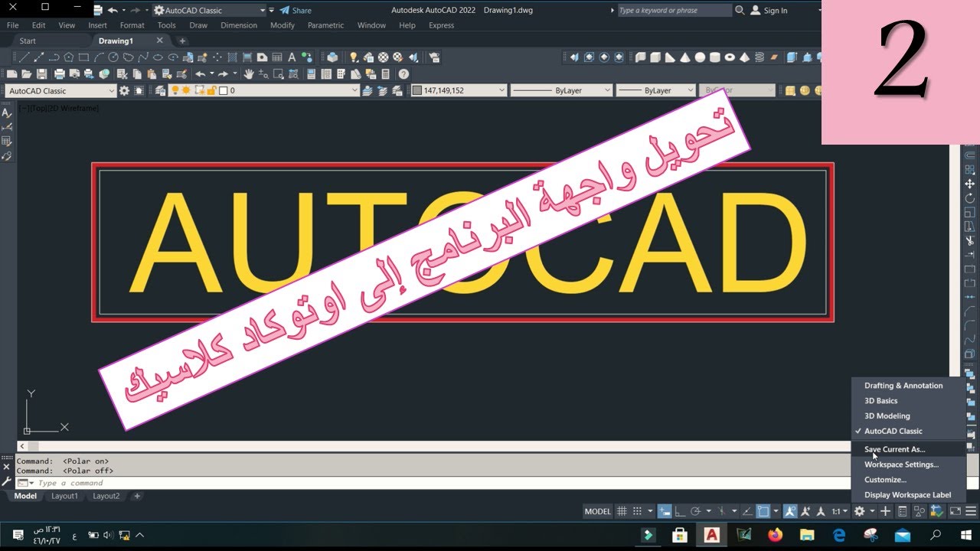This screenshot has width=980, height=551.
Task: Open the second ByLayer lineweight dropdown
Action: pyautogui.click(x=690, y=90)
